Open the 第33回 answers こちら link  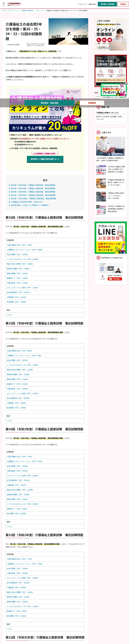pyautogui.click(x=9, y=629)
